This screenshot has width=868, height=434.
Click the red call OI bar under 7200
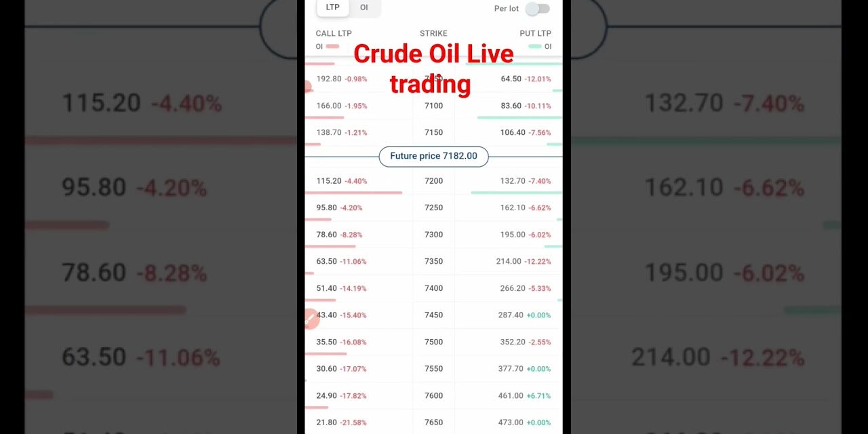point(354,193)
